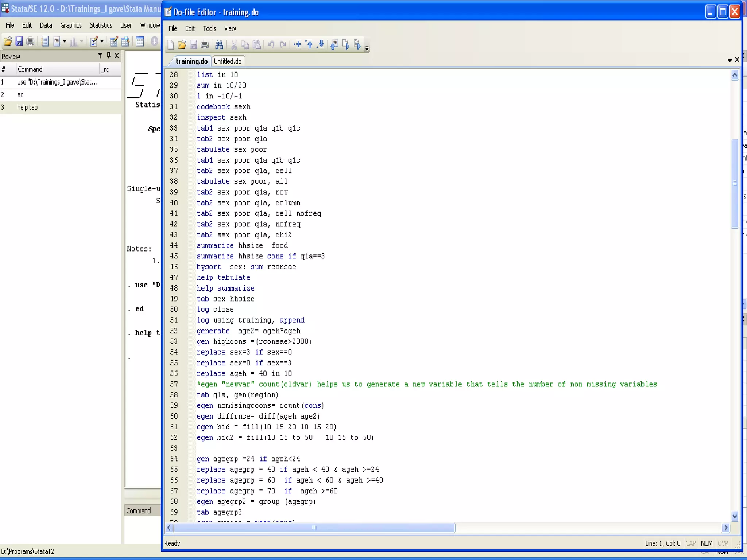Click the Undo arrow icon

click(271, 45)
